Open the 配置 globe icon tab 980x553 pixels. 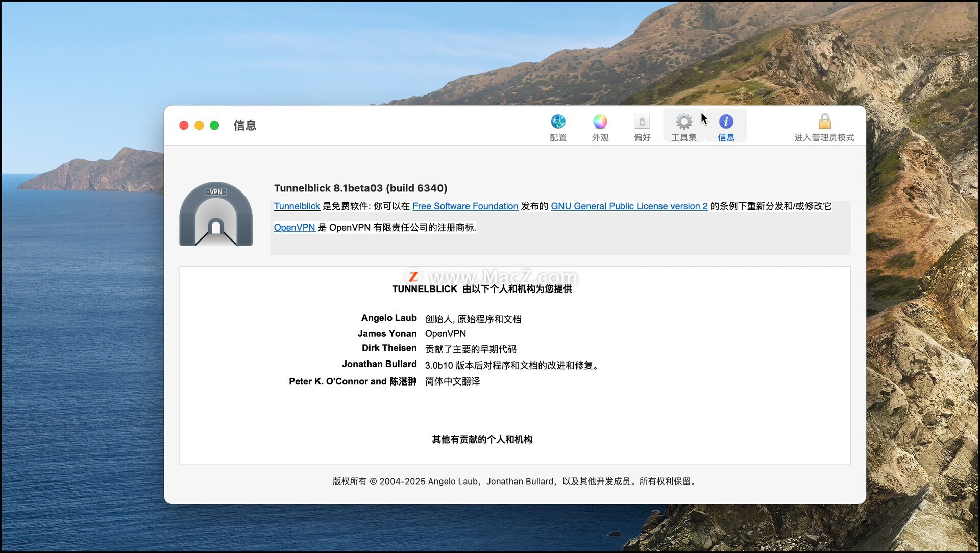pyautogui.click(x=558, y=127)
